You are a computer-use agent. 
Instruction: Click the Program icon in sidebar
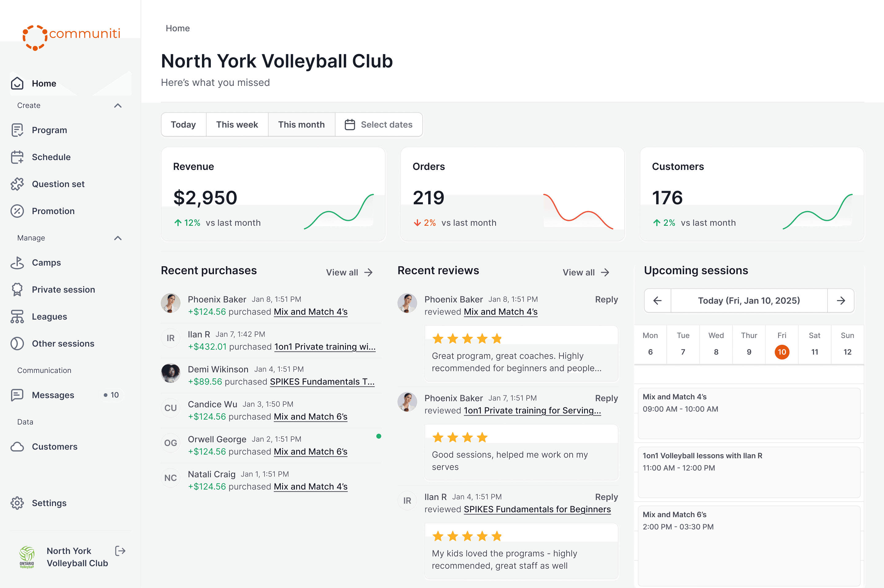(17, 130)
